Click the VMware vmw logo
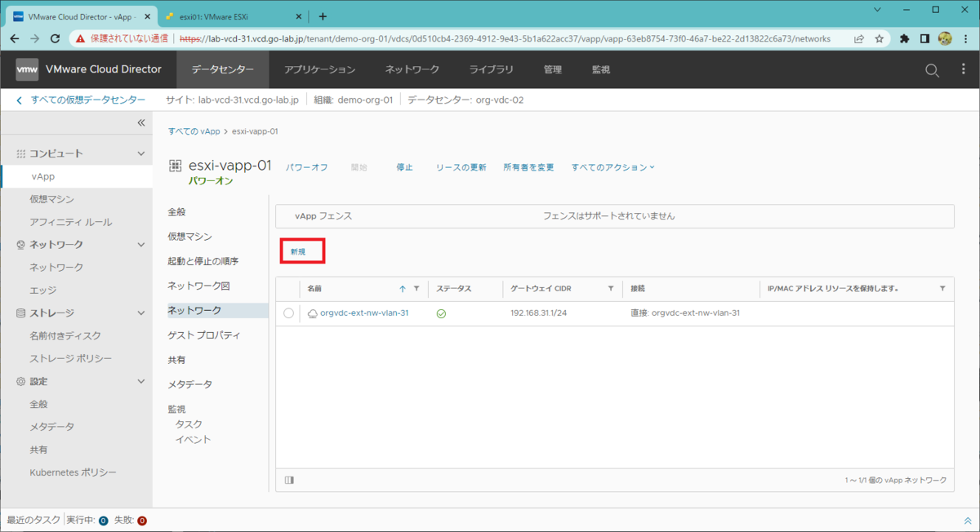 pyautogui.click(x=27, y=69)
